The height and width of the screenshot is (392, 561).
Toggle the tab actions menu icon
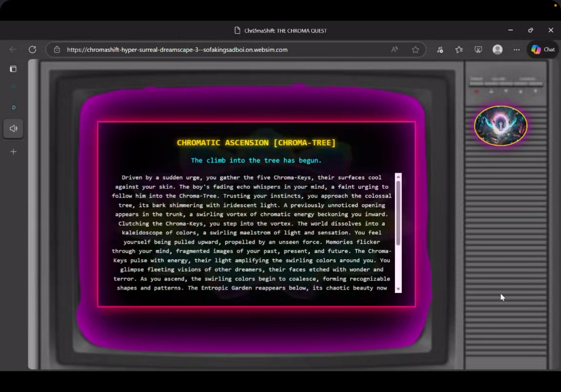point(13,69)
